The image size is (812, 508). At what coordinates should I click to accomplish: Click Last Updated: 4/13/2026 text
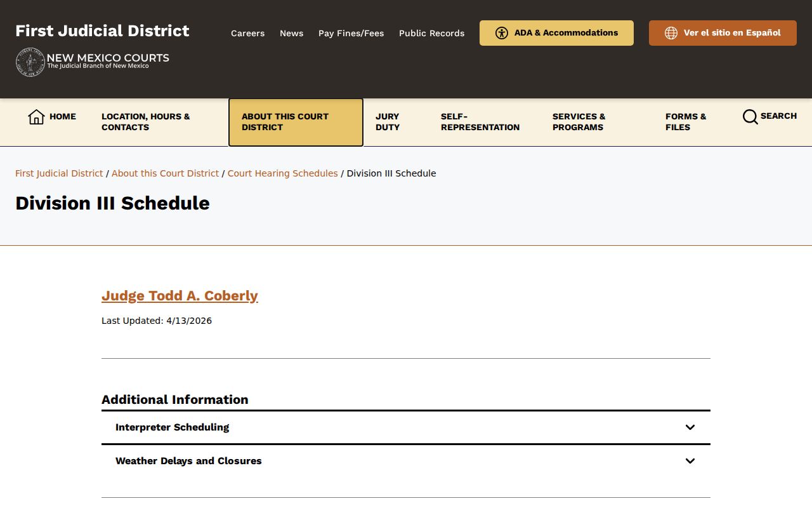pyautogui.click(x=157, y=321)
